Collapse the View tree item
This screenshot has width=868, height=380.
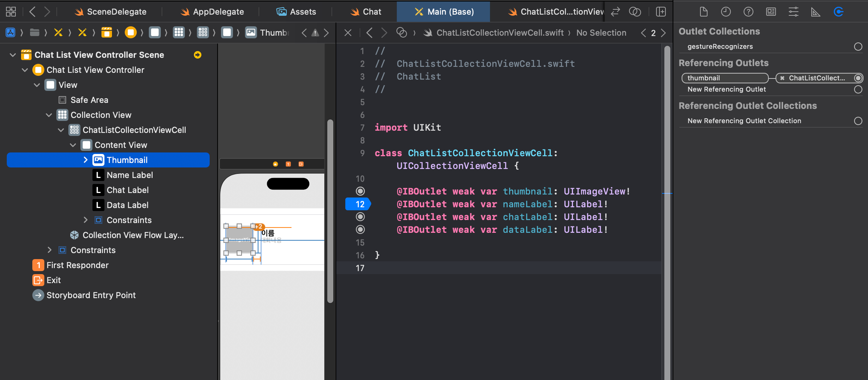[x=37, y=85]
